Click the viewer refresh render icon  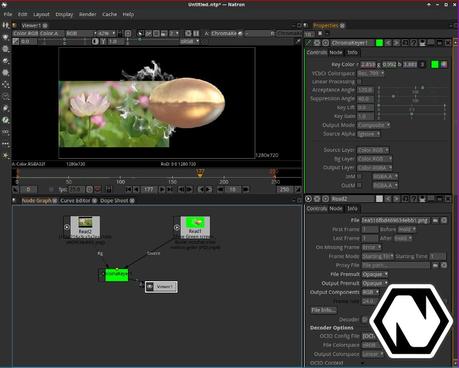[188, 33]
